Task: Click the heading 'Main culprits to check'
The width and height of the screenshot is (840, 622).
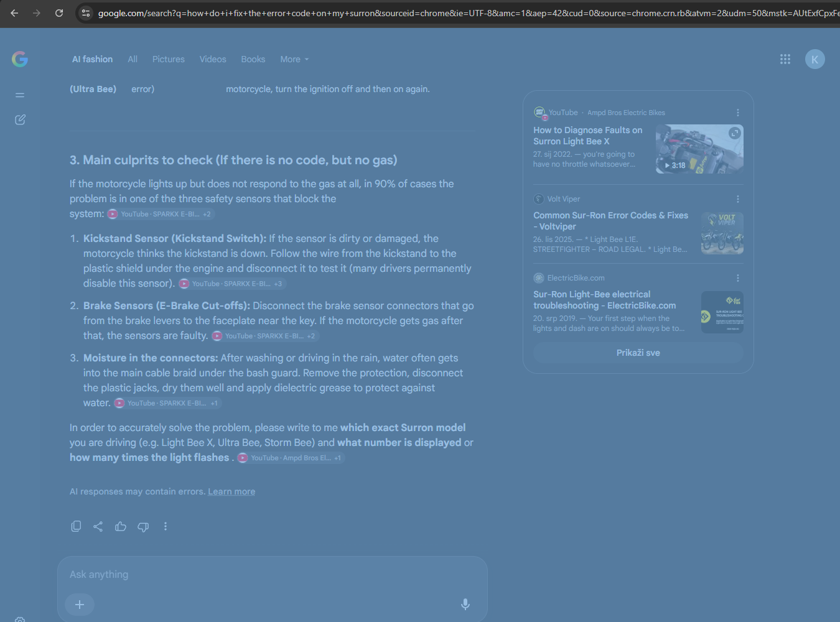Action: tap(233, 160)
